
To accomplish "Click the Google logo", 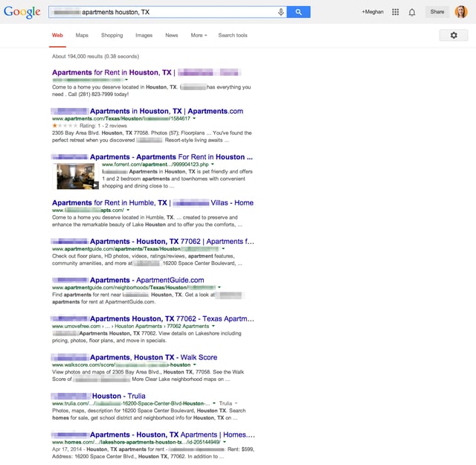I will (x=22, y=12).
